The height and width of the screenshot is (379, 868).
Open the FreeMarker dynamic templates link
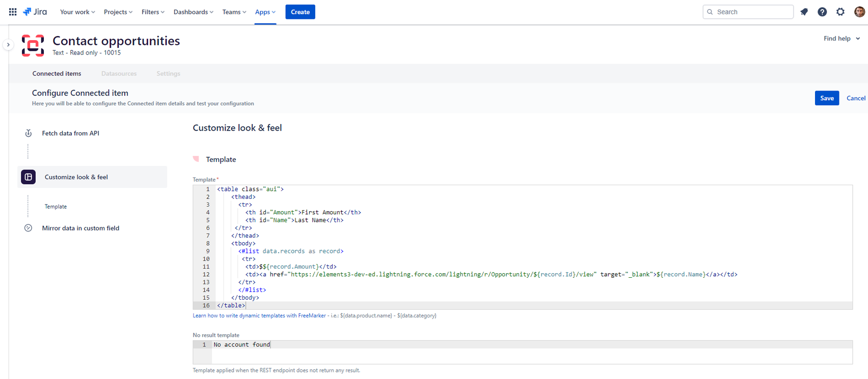[259, 316]
